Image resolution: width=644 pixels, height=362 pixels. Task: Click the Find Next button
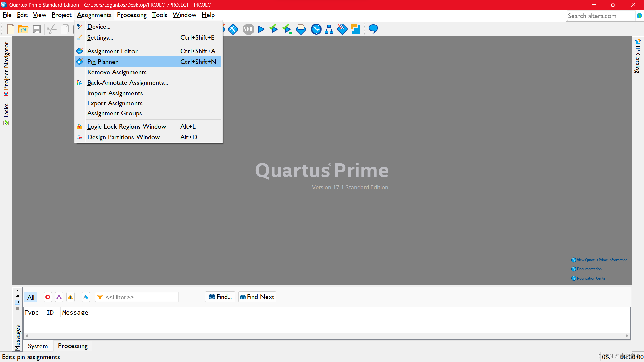click(x=257, y=297)
